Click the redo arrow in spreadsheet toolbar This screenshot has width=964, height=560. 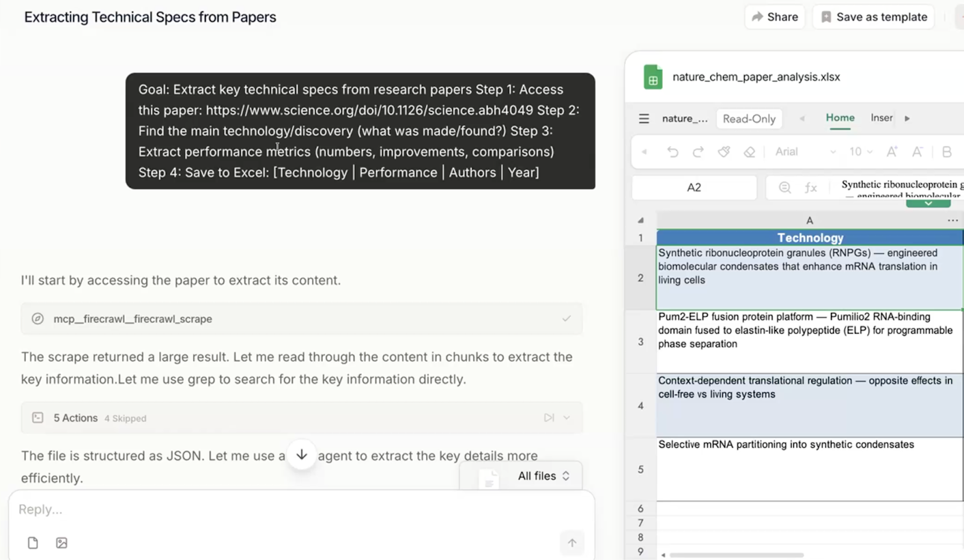[698, 152]
